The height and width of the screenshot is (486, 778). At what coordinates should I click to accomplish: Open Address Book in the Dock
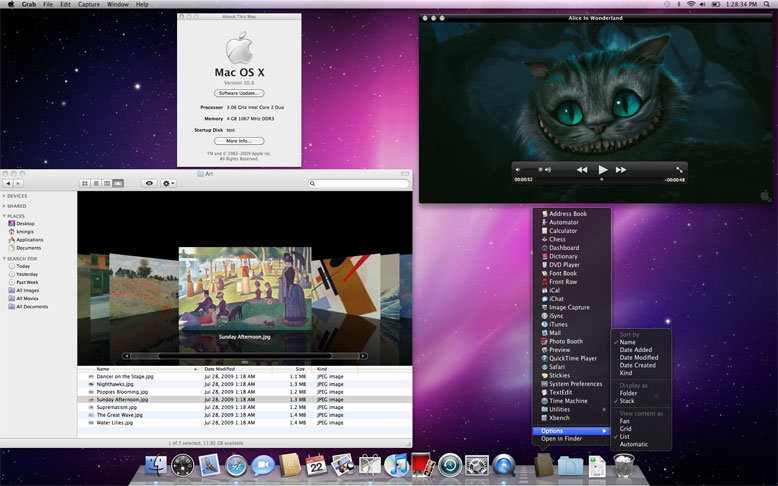point(290,465)
